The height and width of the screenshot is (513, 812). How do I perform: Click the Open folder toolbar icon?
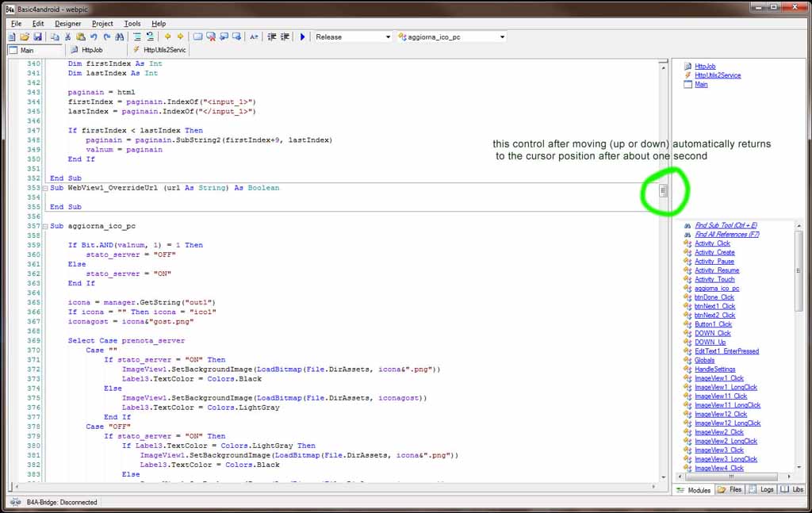(x=25, y=36)
